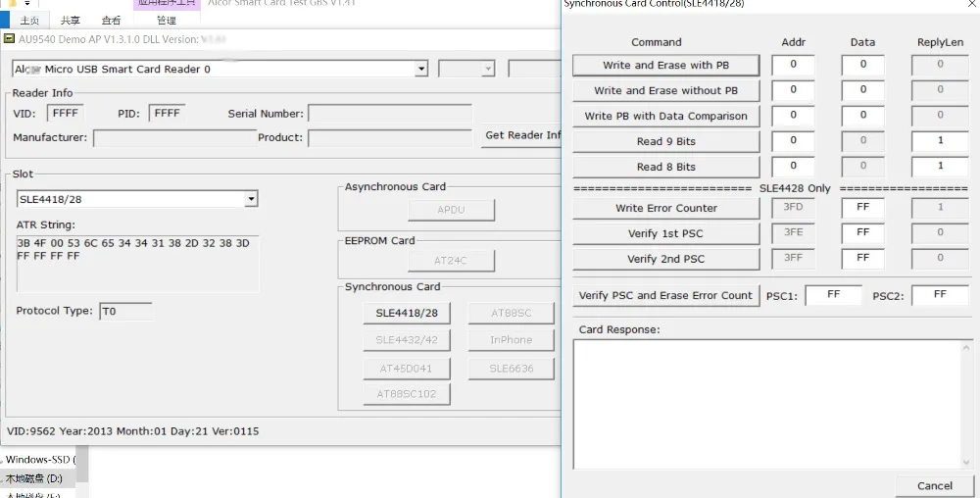This screenshot has width=980, height=498.
Task: Open the small empty combo box beside reader list
Action: tap(466, 69)
